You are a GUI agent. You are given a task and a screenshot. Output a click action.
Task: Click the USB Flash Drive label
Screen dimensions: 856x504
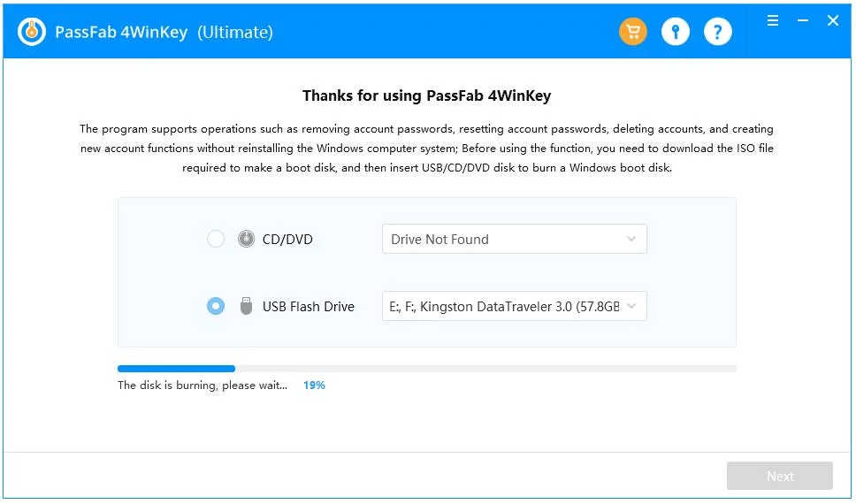[x=309, y=306]
